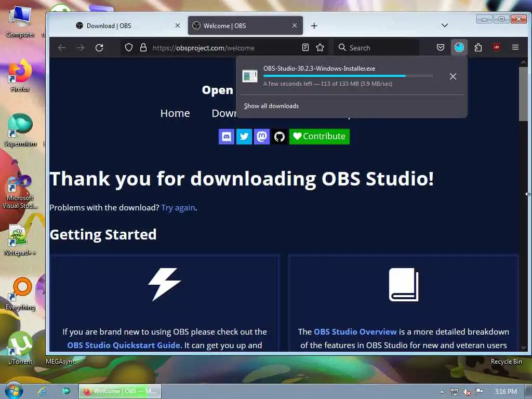The height and width of the screenshot is (399, 532).
Task: Open OBS Mastodon social icon
Action: pyautogui.click(x=262, y=137)
